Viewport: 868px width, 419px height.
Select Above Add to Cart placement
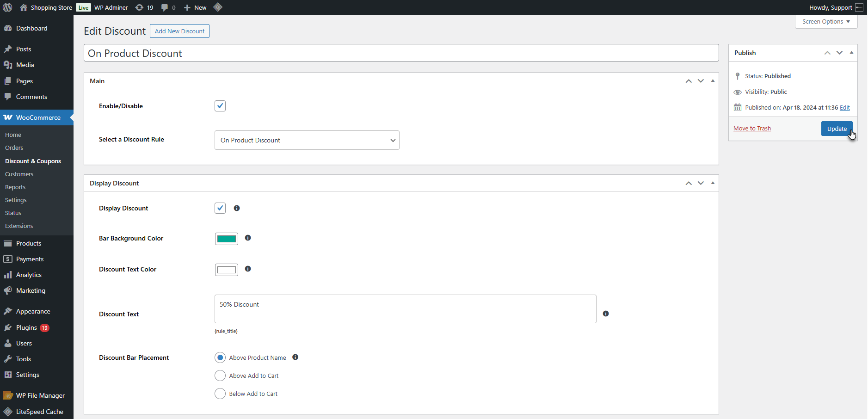point(220,376)
